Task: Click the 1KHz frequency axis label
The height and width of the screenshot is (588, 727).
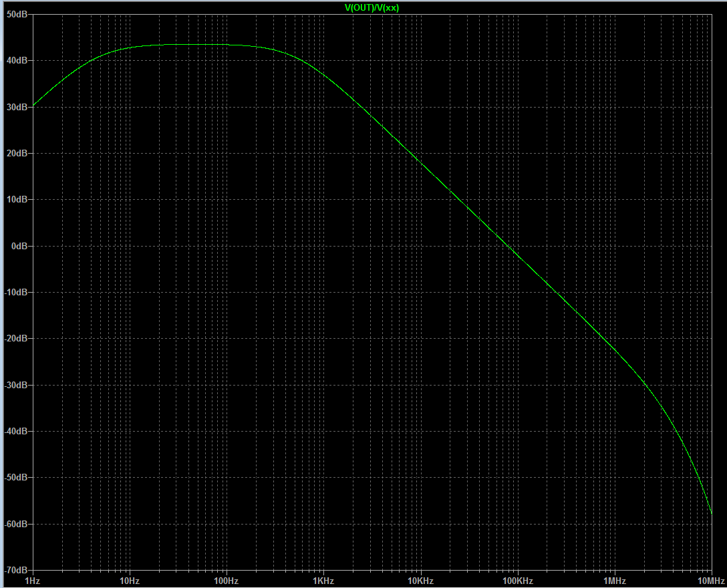Action: pyautogui.click(x=323, y=581)
